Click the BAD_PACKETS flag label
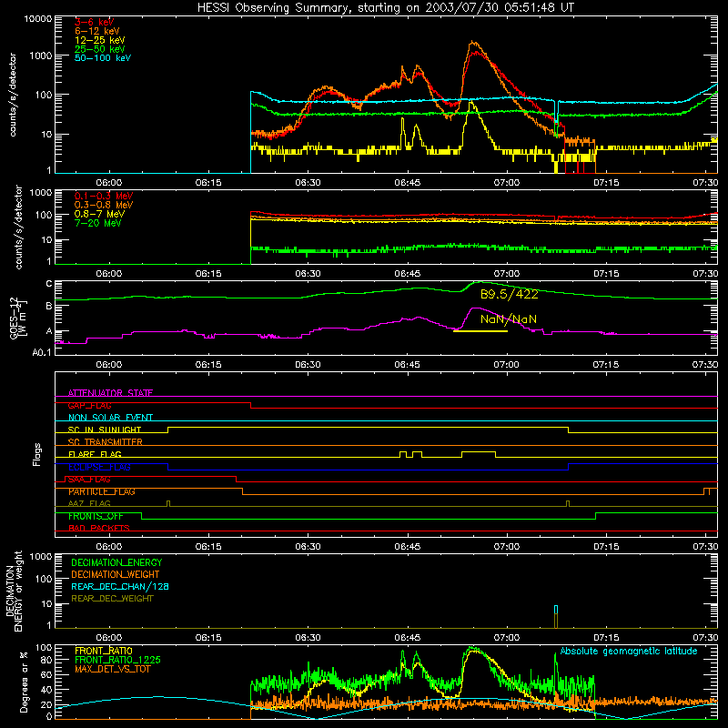728x728 pixels. [99, 529]
